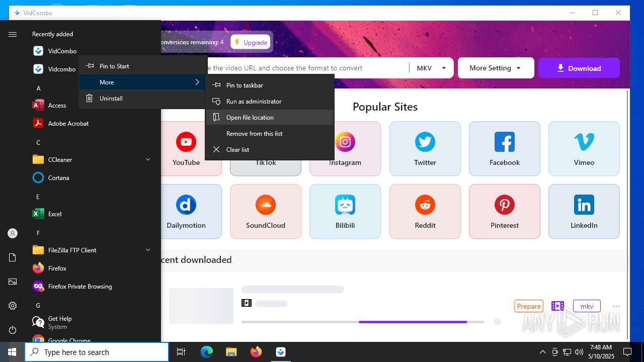The image size is (644, 362).
Task: Select Uninstall from the context menu
Action: (142, 98)
